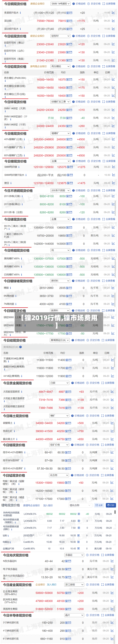Click the info icon next to 镍豆
The height and width of the screenshot is (644, 118).
pos(11,183)
